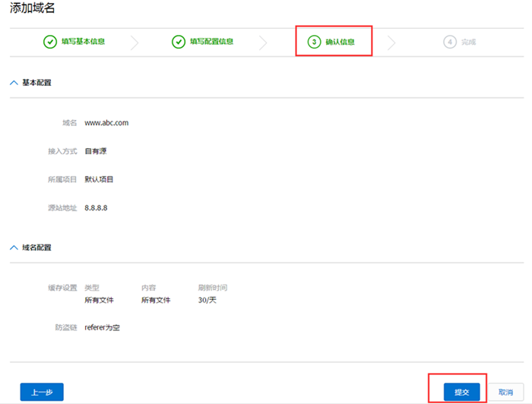The width and height of the screenshot is (532, 404).
Task: Click the 源站地址 field label
Action: (62, 208)
